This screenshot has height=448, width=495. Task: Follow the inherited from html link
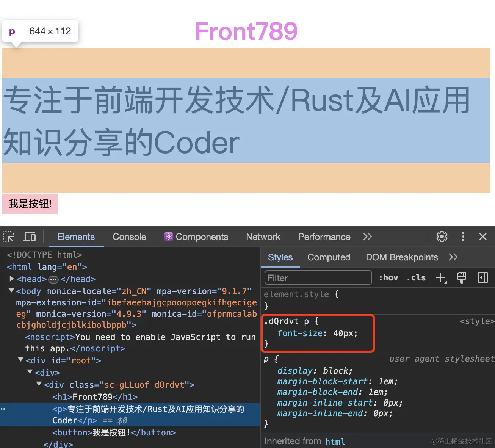tap(335, 441)
